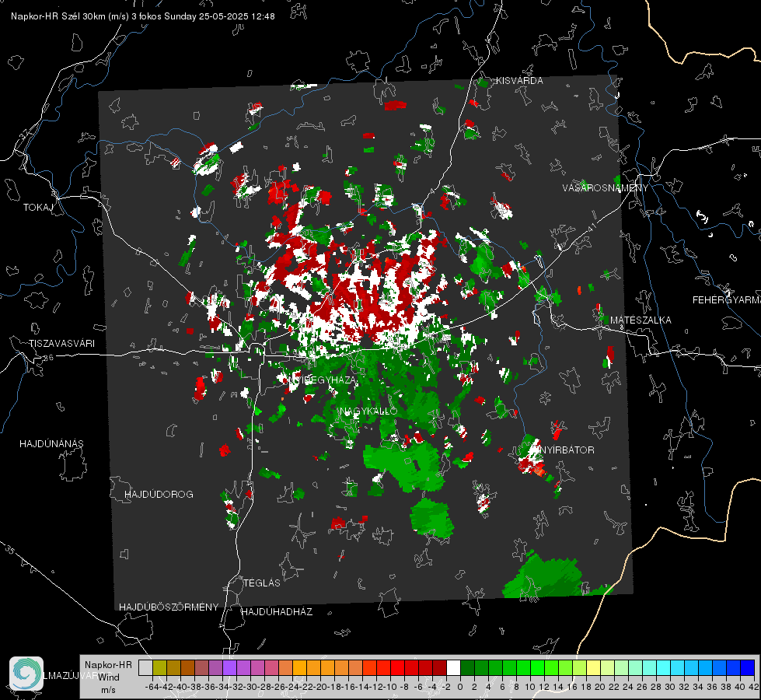This screenshot has width=761, height=700.
Task: Click the HAJDÚDOROG town label
Action: pyautogui.click(x=159, y=495)
